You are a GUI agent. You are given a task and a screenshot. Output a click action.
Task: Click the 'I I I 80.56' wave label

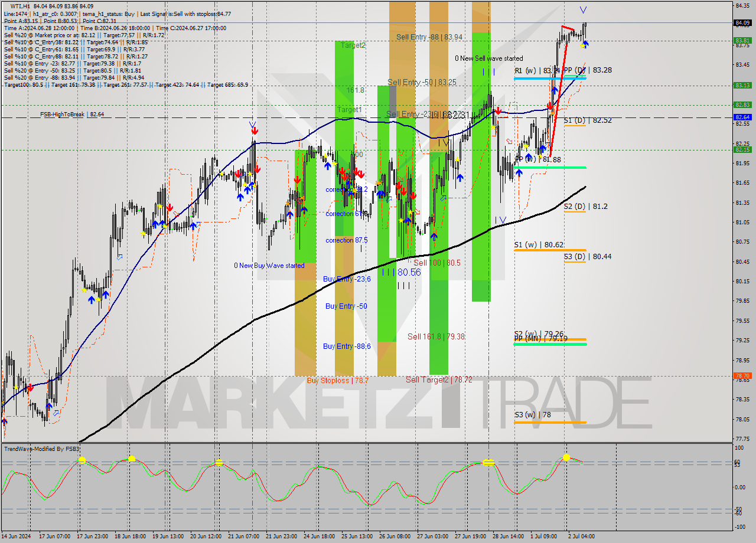(x=401, y=272)
